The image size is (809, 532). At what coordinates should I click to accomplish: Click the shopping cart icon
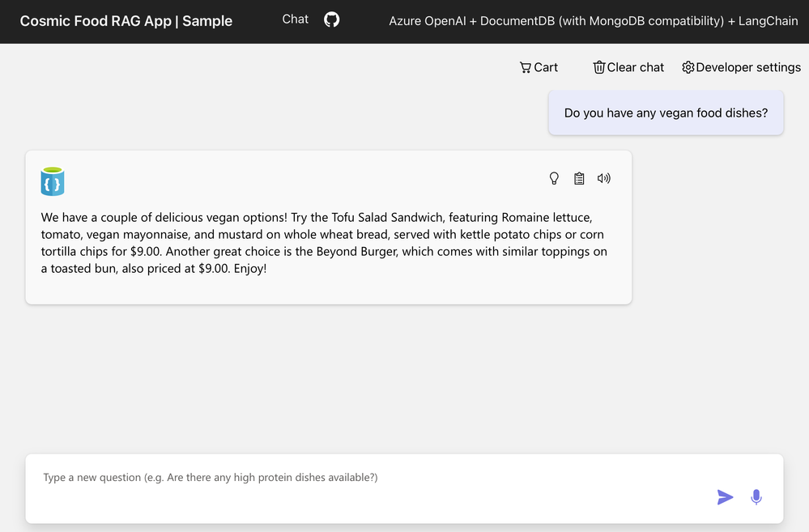526,67
